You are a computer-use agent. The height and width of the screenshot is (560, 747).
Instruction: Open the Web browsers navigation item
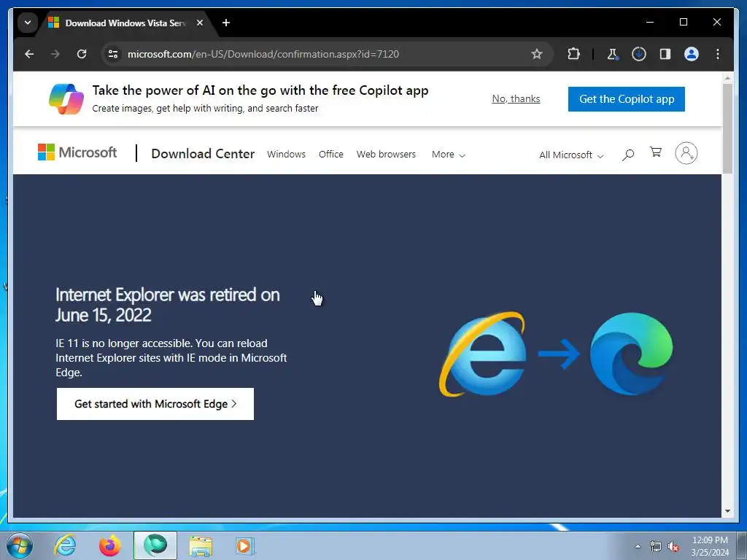[387, 155]
